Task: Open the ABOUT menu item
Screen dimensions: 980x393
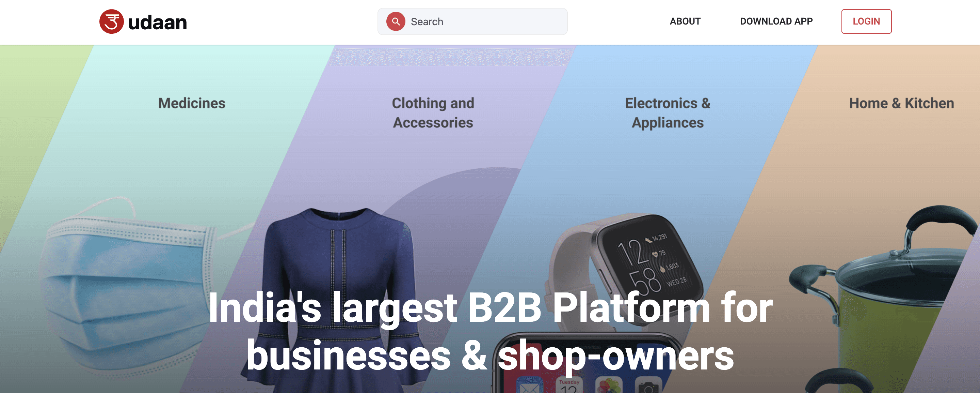Action: (685, 21)
